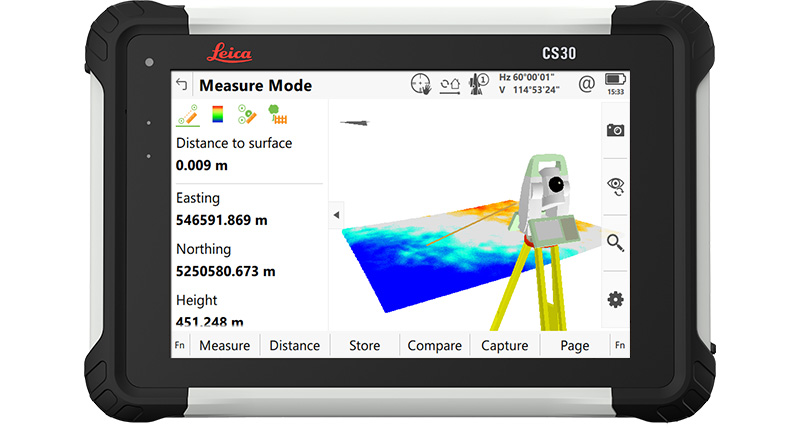Check the battery status icon
800x428 pixels.
[615, 80]
